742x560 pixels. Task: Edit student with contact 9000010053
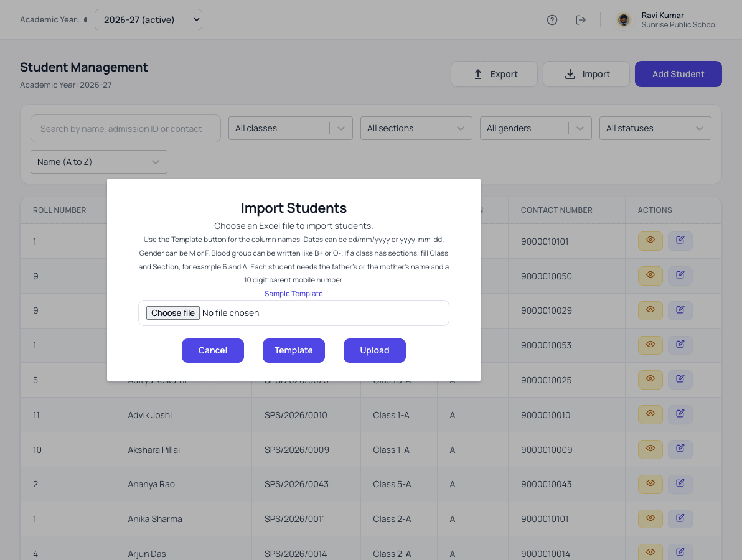pos(680,345)
